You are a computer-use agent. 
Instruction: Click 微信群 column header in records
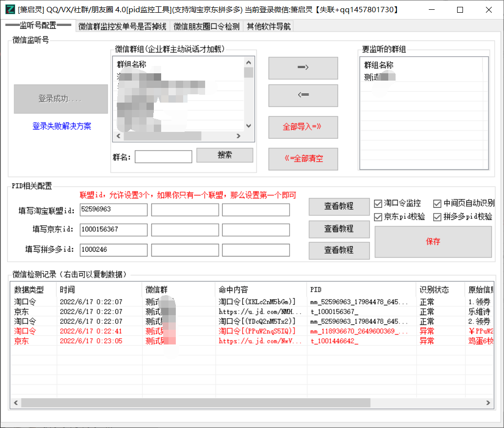[179, 290]
